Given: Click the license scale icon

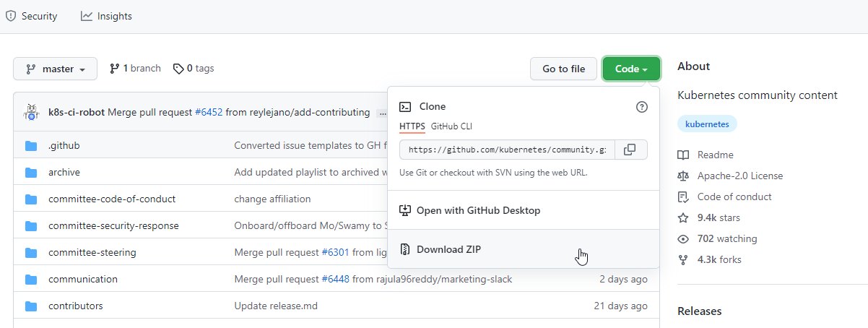Looking at the screenshot, I should pyautogui.click(x=683, y=176).
